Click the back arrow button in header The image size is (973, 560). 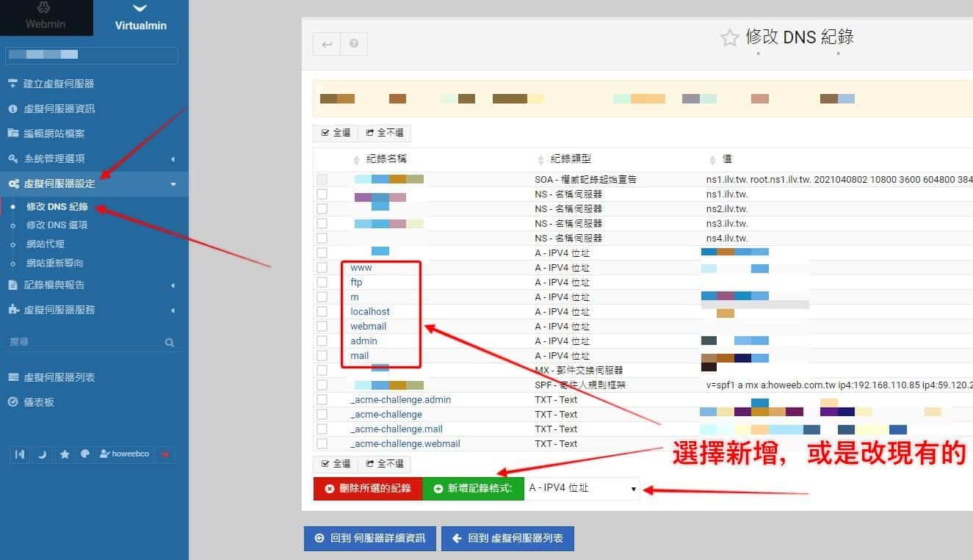tap(327, 44)
